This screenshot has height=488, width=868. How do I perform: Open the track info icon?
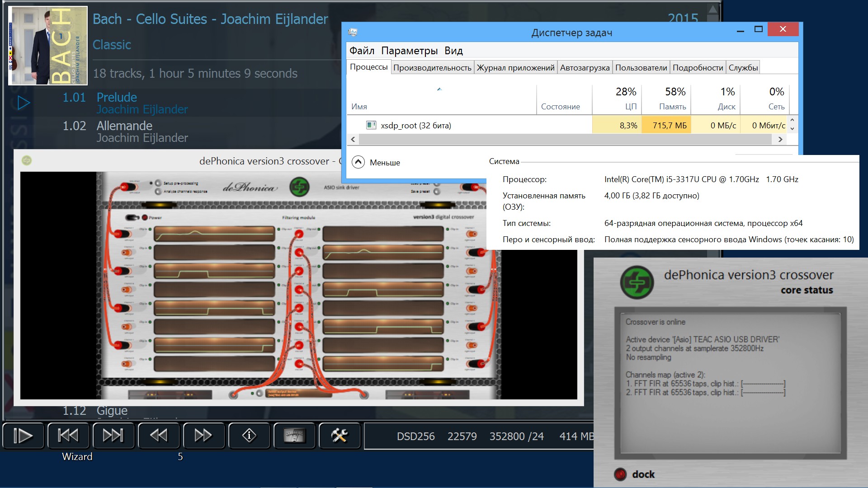coord(249,436)
